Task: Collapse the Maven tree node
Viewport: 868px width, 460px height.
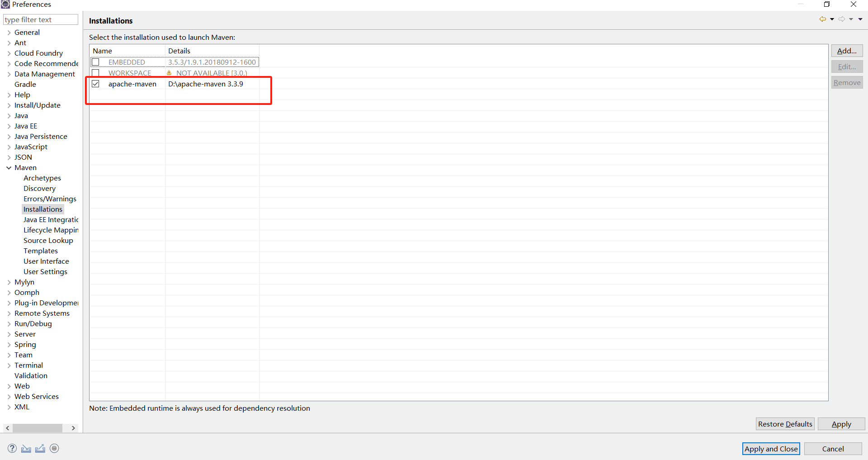Action: (9, 168)
